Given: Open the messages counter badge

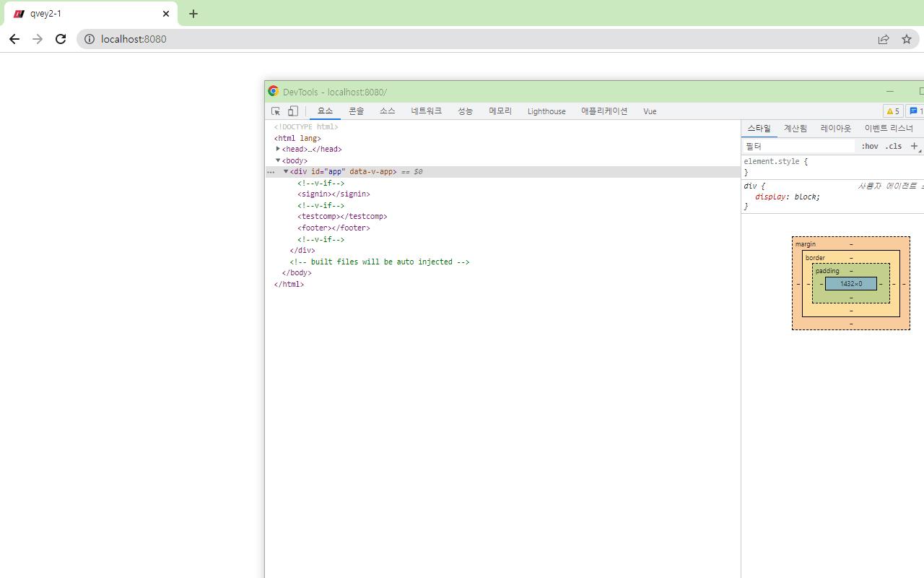Looking at the screenshot, I should click(x=916, y=111).
